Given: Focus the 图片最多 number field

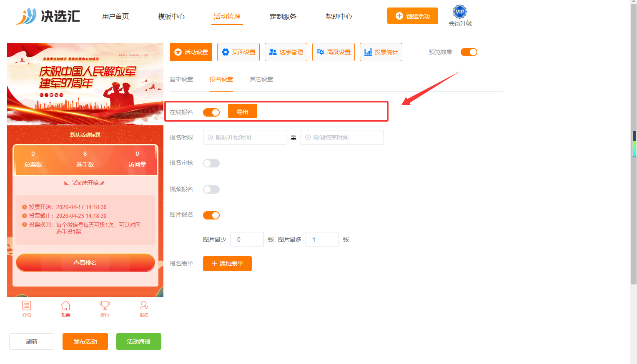Looking at the screenshot, I should coord(322,239).
